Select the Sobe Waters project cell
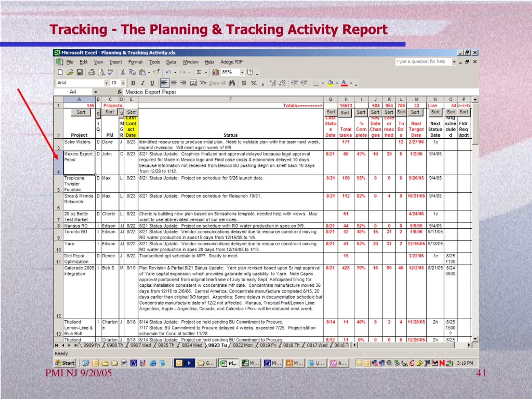The height and width of the screenshot is (399, 532). 79,145
